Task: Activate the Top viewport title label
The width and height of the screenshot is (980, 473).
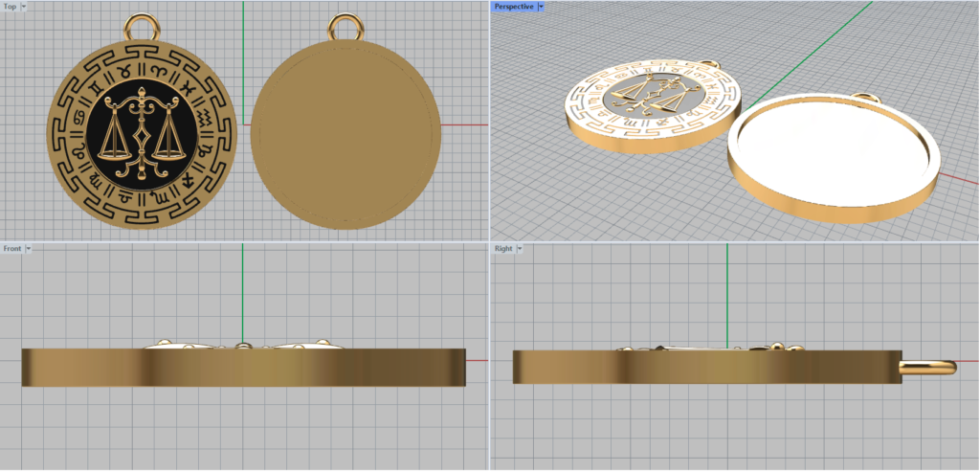Action: [10, 7]
